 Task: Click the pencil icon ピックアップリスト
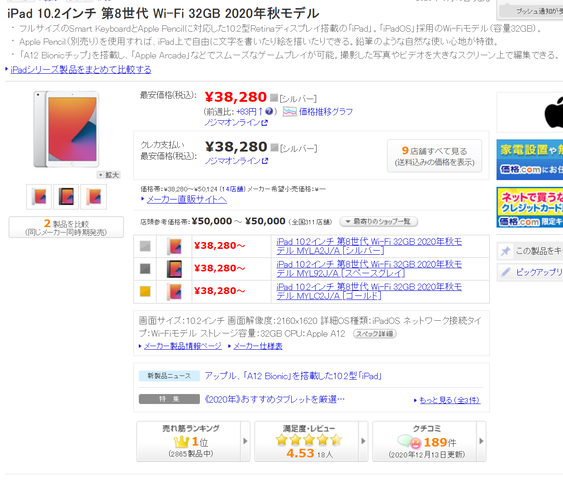pos(506,272)
